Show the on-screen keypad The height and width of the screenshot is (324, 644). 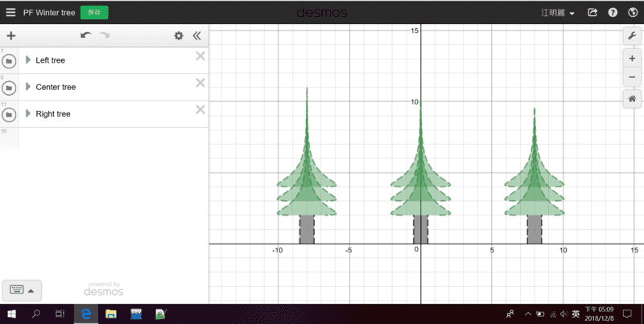22,289
